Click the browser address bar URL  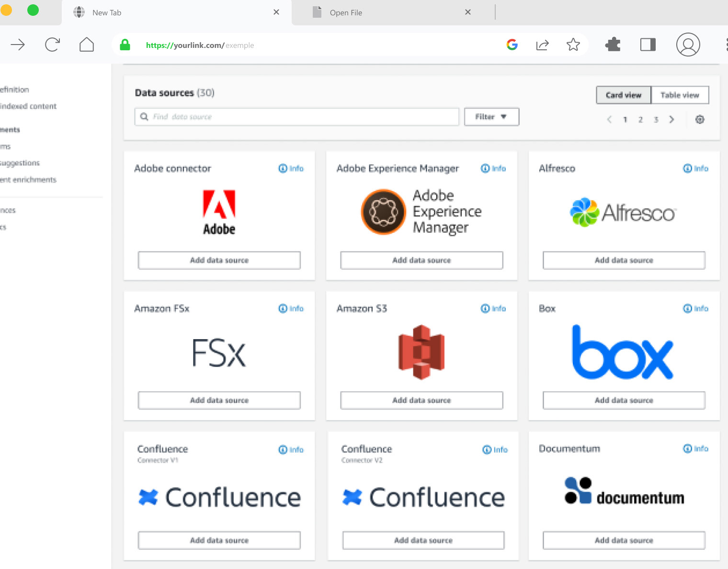click(x=200, y=45)
